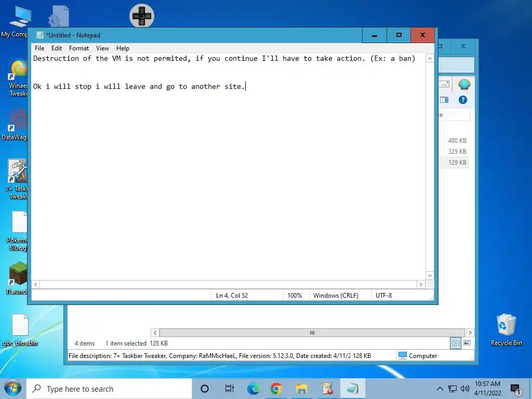This screenshot has height=399, width=532.
Task: Select the gear settings file desktop icon
Action: (59, 16)
